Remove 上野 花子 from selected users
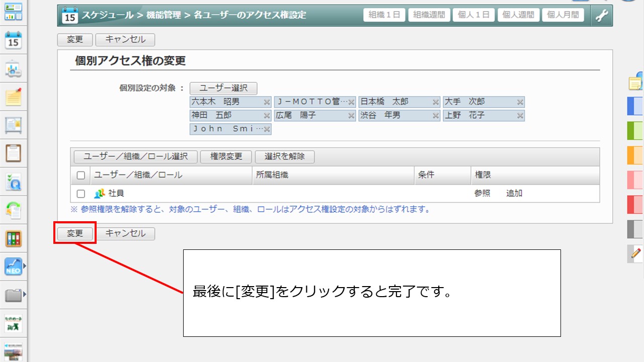This screenshot has height=362, width=644. click(520, 116)
